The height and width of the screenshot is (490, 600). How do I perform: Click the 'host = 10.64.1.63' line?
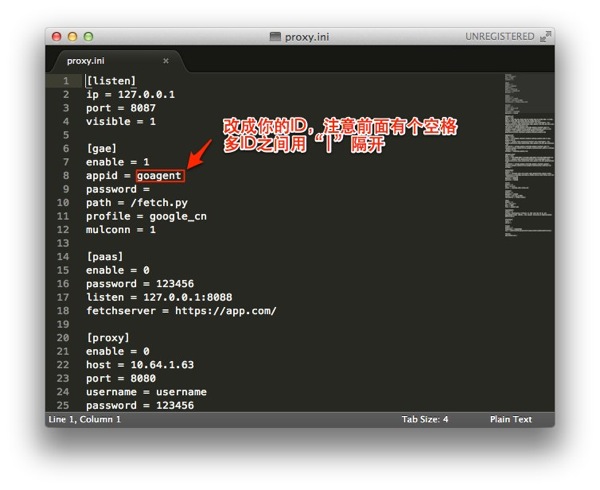coord(140,365)
